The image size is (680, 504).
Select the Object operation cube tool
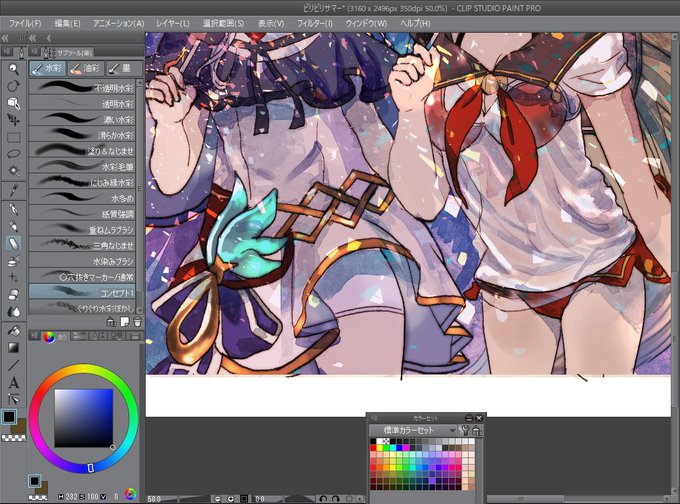(x=14, y=103)
